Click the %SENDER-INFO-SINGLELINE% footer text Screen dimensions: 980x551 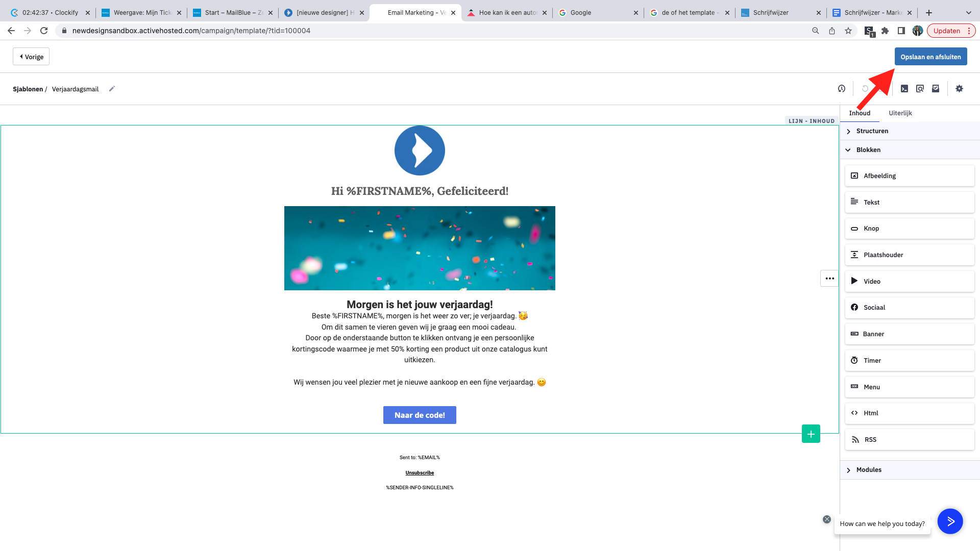pyautogui.click(x=420, y=488)
